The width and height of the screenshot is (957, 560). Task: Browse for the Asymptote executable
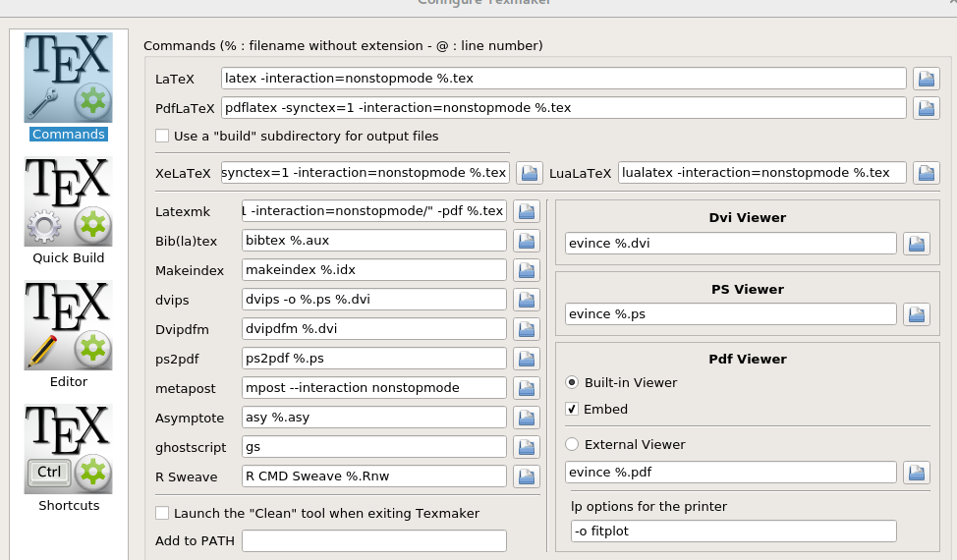(x=526, y=418)
